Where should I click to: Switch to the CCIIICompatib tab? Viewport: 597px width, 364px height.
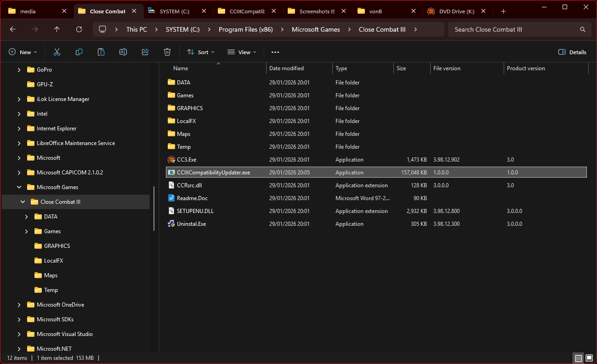tap(248, 11)
